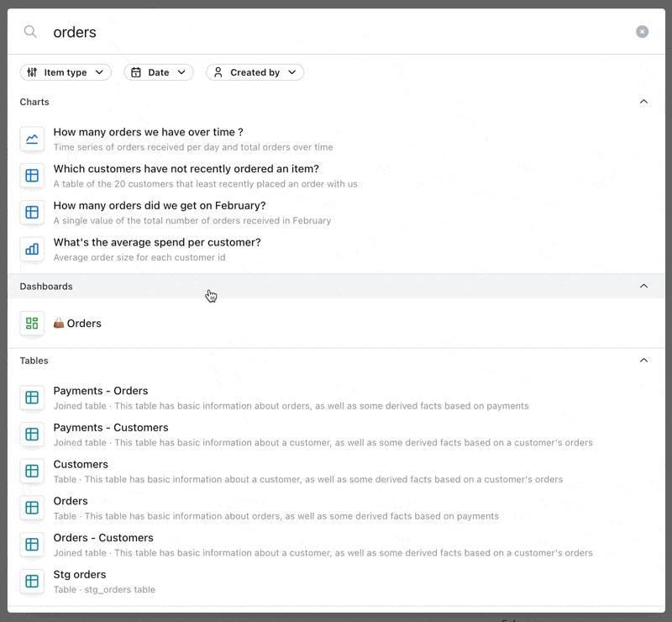Image resolution: width=672 pixels, height=622 pixels.
Task: Open the Date filter dropdown
Action: [x=159, y=72]
